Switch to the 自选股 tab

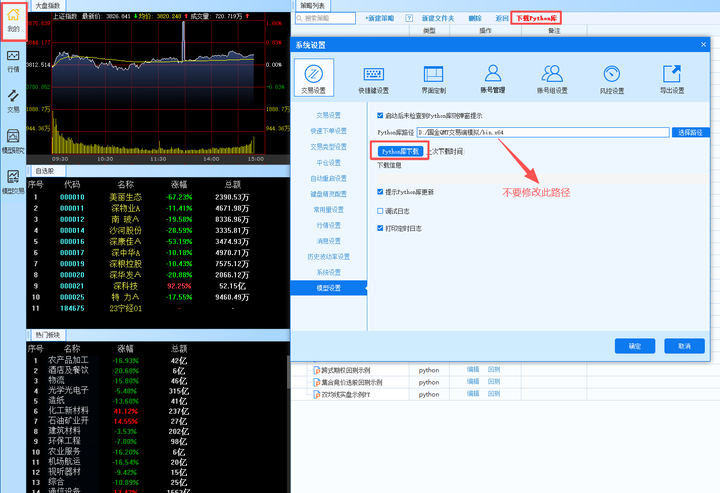(45, 171)
